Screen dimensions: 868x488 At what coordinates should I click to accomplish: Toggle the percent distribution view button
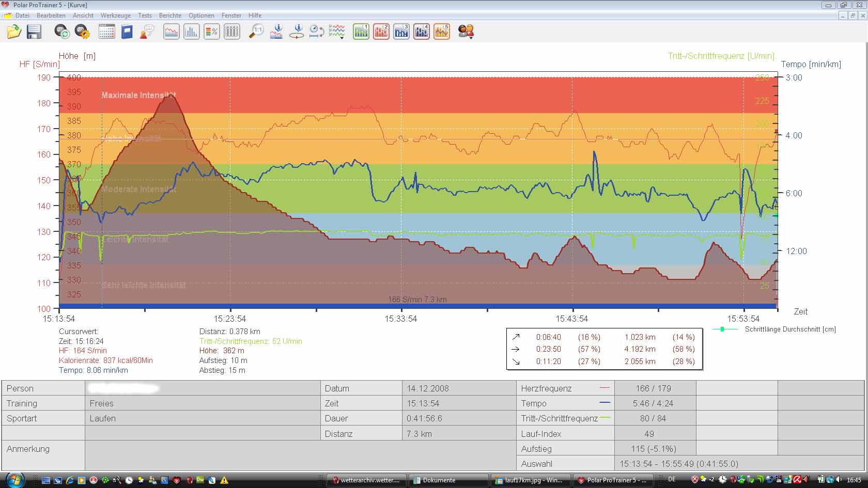[212, 32]
